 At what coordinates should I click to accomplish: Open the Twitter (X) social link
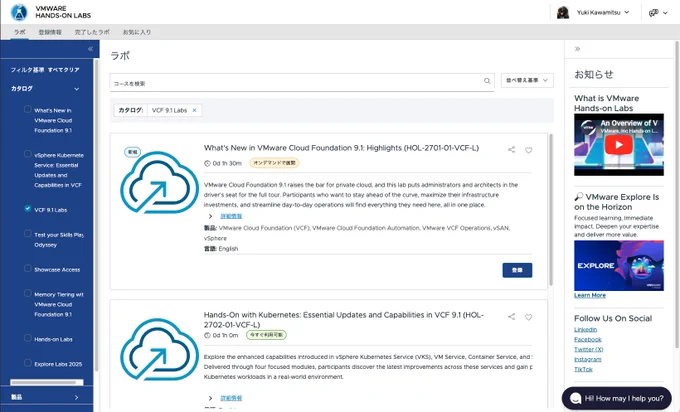point(588,350)
